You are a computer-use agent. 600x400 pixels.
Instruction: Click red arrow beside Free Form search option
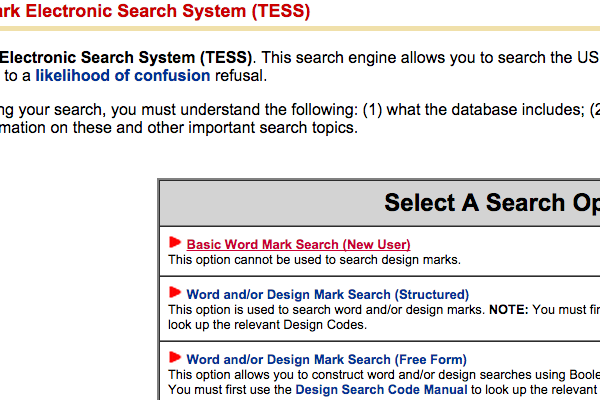[x=174, y=358]
